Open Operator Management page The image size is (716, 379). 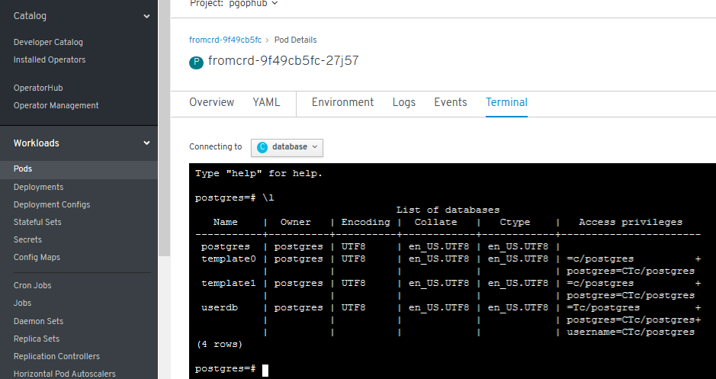click(56, 105)
